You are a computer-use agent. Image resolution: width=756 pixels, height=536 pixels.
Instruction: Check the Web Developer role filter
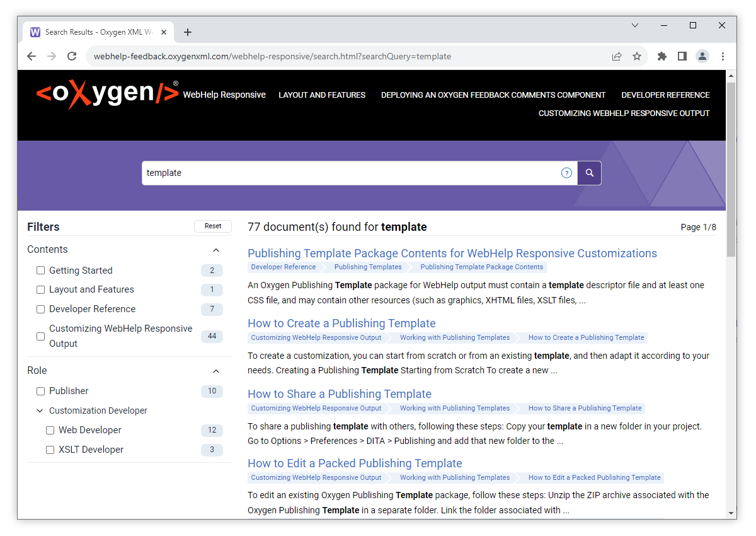(x=50, y=430)
